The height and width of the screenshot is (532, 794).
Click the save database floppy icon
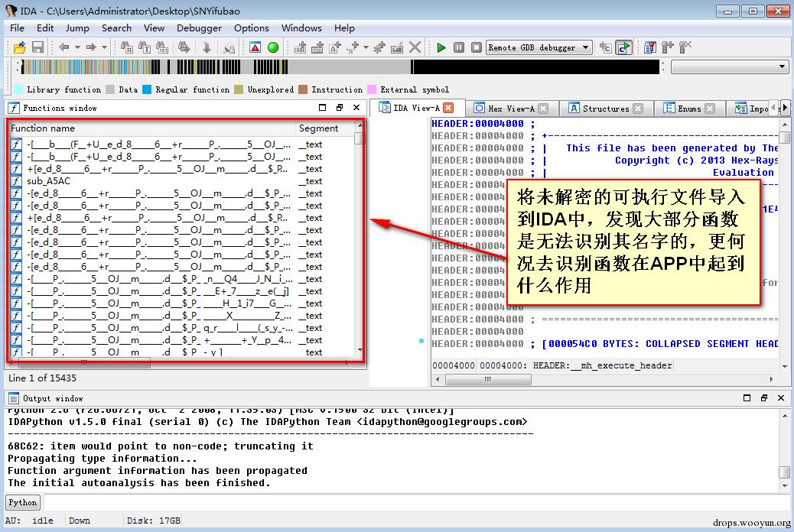(x=37, y=47)
